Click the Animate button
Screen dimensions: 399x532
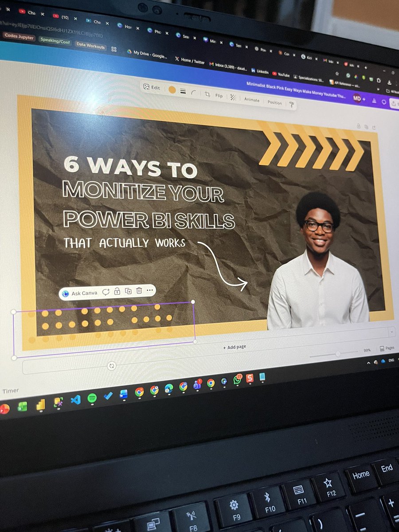click(251, 99)
